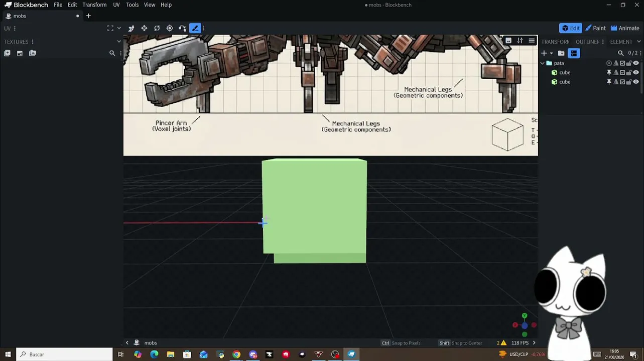Select the Vertex Snap tool icon
The width and height of the screenshot is (644, 361).
pos(182,28)
